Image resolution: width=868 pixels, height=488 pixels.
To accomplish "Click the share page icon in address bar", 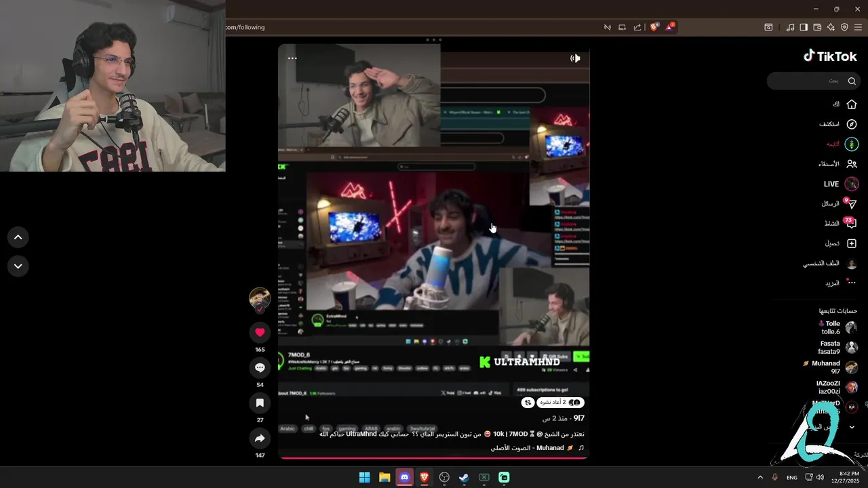I will click(637, 27).
